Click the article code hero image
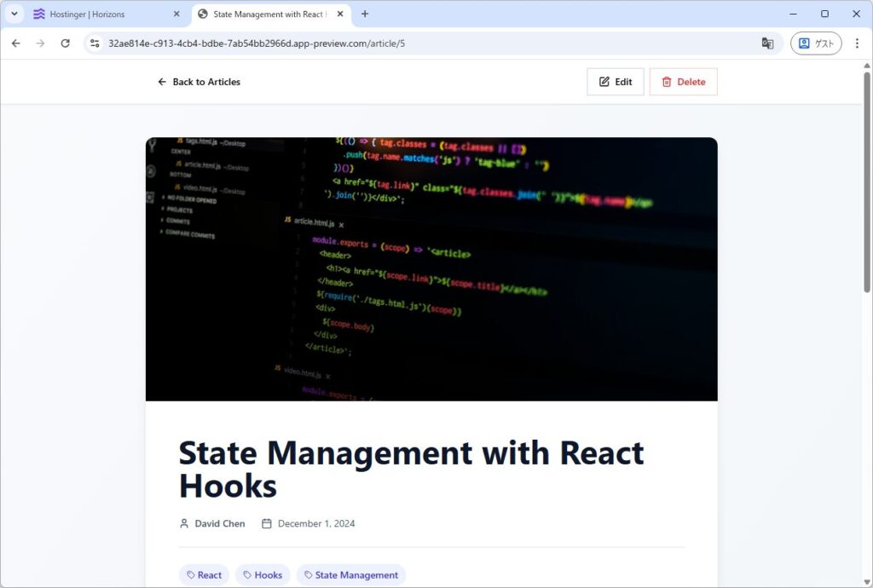This screenshot has width=873, height=588. click(431, 268)
